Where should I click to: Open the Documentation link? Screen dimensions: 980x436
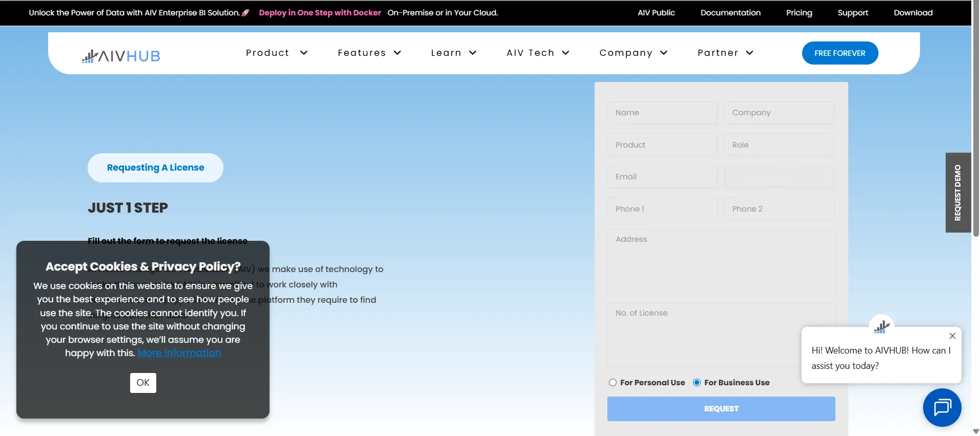pyautogui.click(x=730, y=13)
